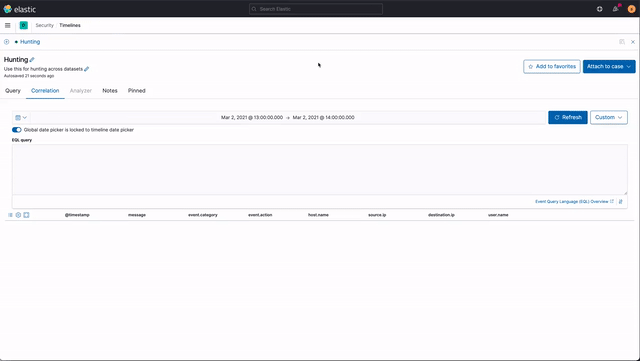This screenshot has height=361, width=640.
Task: Expand the date quick menu calendar dropdown
Action: click(x=21, y=118)
